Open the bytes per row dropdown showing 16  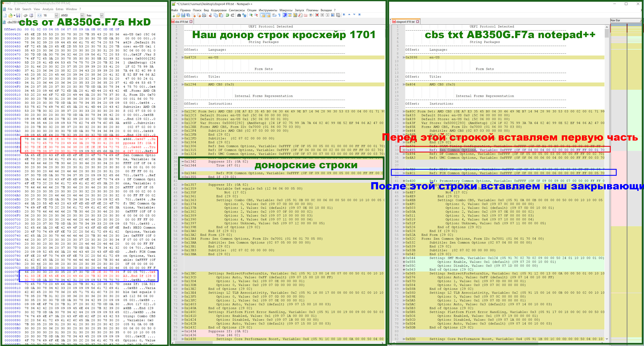56,15
